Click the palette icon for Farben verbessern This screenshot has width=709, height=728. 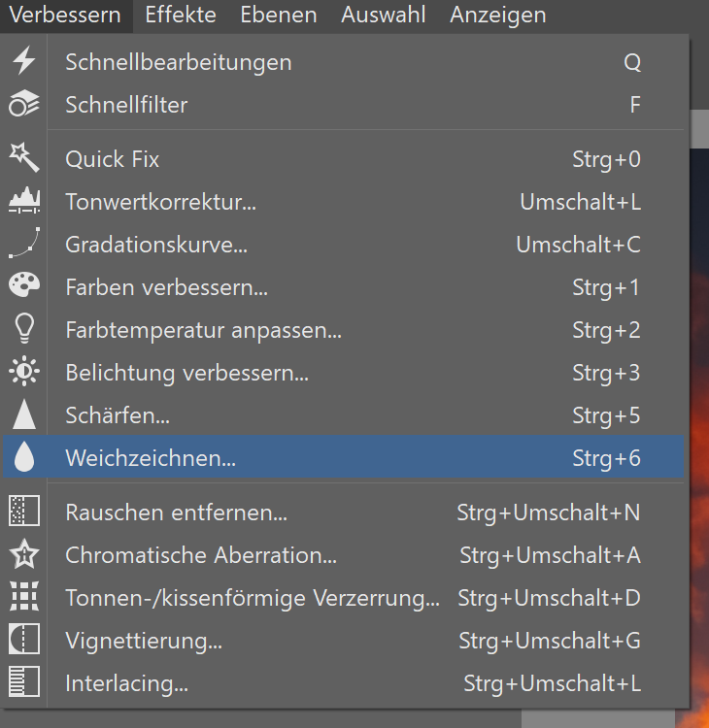[x=23, y=287]
